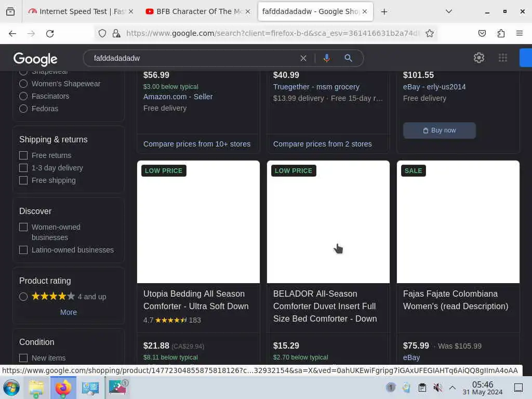The height and width of the screenshot is (399, 532).
Task: Open eBay - erly-us2014 seller link
Action: (x=434, y=87)
